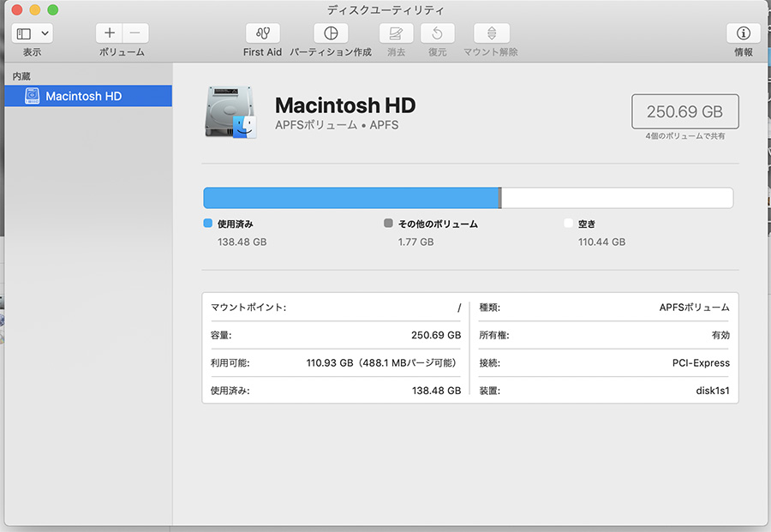Image resolution: width=771 pixels, height=532 pixels.
Task: Click the 復元 restore icon
Action: 437,33
